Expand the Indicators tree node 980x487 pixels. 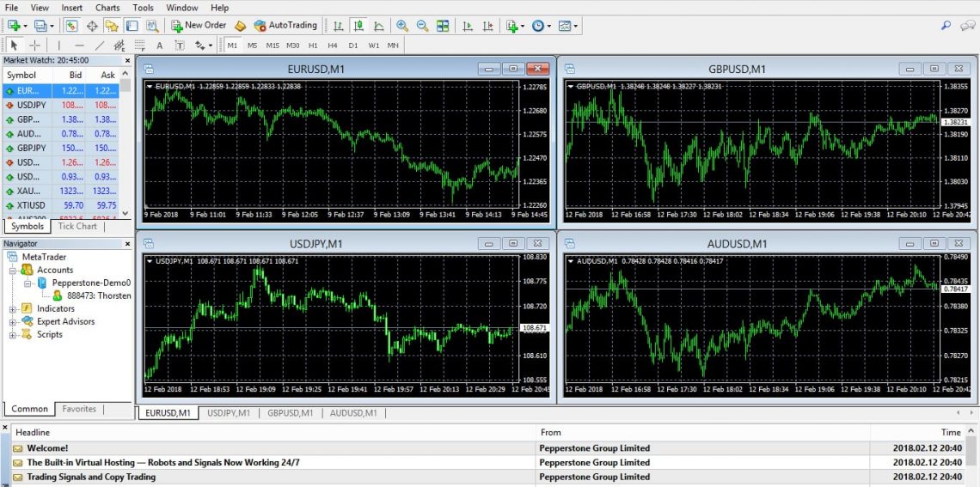click(x=13, y=309)
